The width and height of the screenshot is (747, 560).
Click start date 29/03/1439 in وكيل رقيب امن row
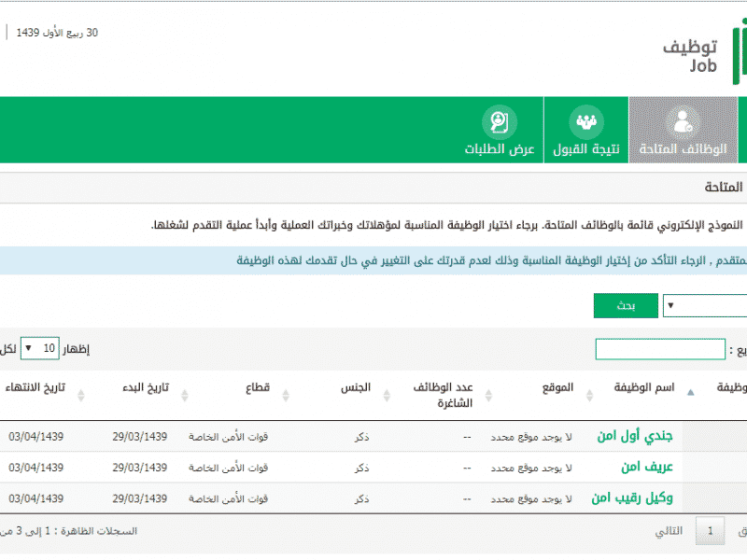pyautogui.click(x=139, y=498)
